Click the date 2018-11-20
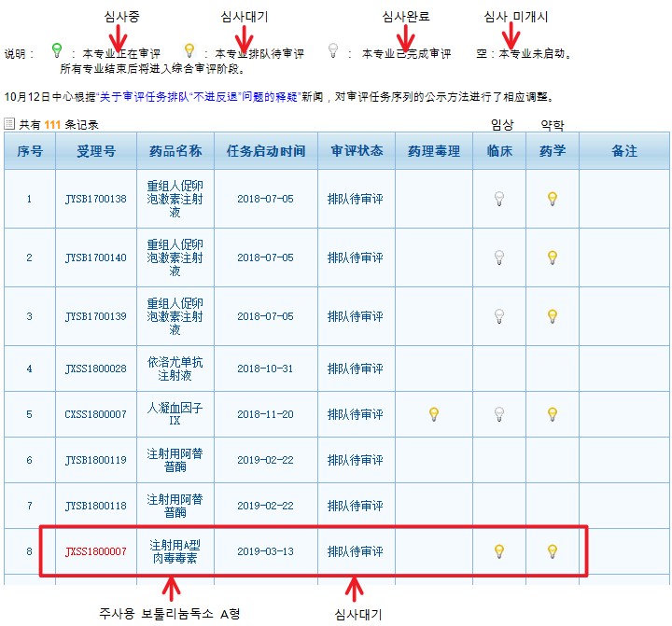 point(265,414)
